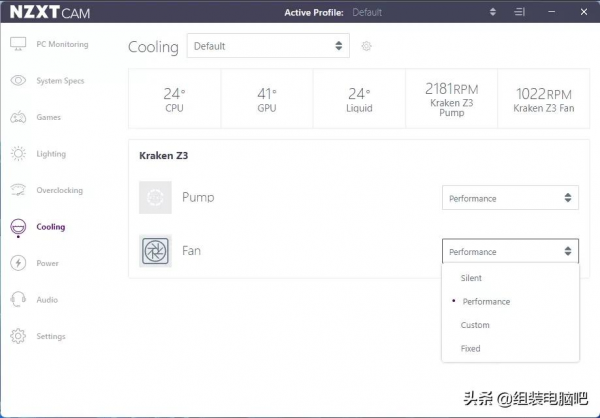The width and height of the screenshot is (600, 418).
Task: Pick Fixed in the fan dropdown
Action: point(470,349)
